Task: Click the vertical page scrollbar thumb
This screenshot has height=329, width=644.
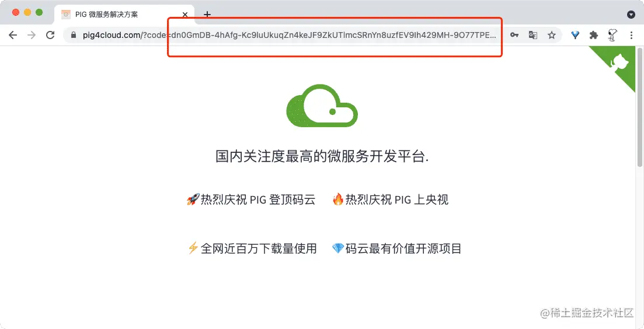Action: (x=639, y=107)
